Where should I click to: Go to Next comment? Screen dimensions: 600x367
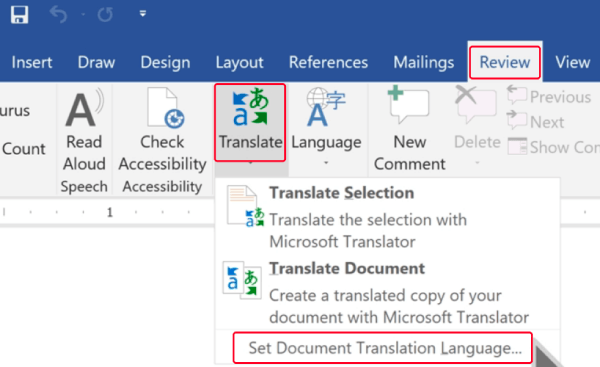coord(535,122)
